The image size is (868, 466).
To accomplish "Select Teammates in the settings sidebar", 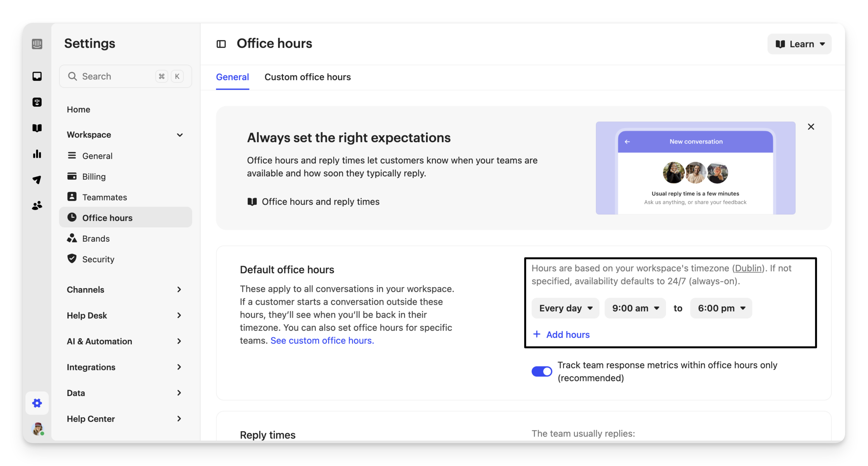I will (x=104, y=197).
